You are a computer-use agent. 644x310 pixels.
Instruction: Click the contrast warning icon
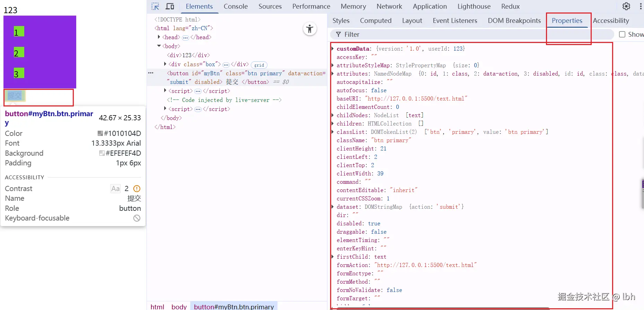pyautogui.click(x=137, y=189)
